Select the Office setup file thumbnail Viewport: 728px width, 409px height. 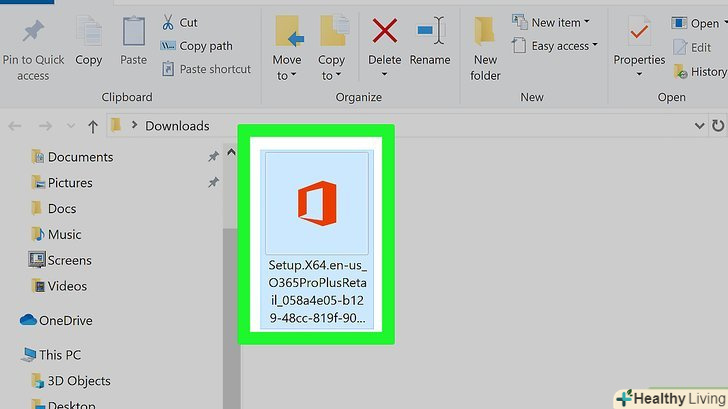tap(316, 204)
